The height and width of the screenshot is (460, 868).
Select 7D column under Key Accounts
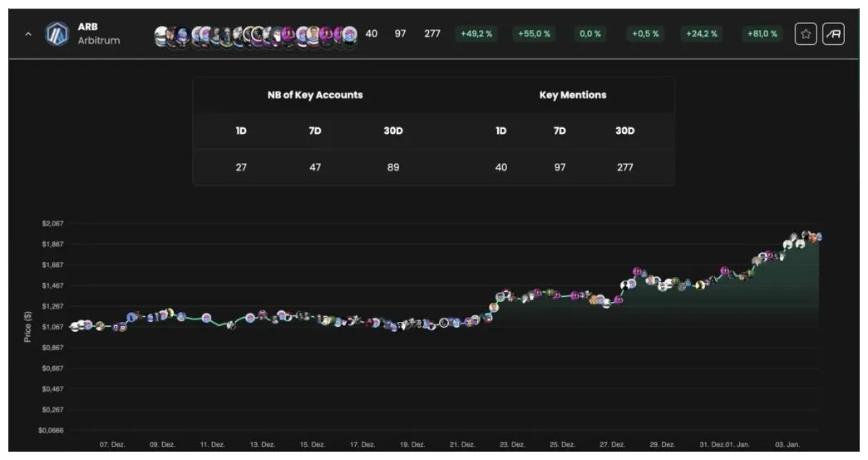[x=315, y=131]
